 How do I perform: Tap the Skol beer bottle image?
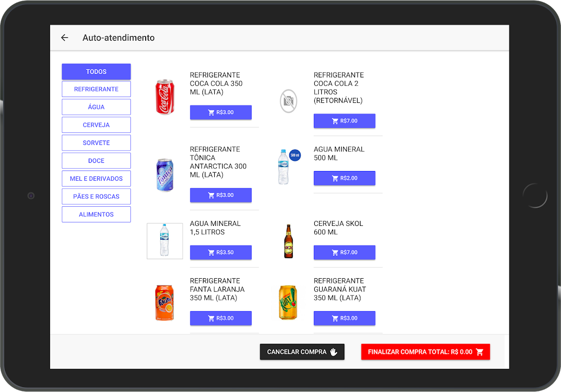click(x=288, y=241)
